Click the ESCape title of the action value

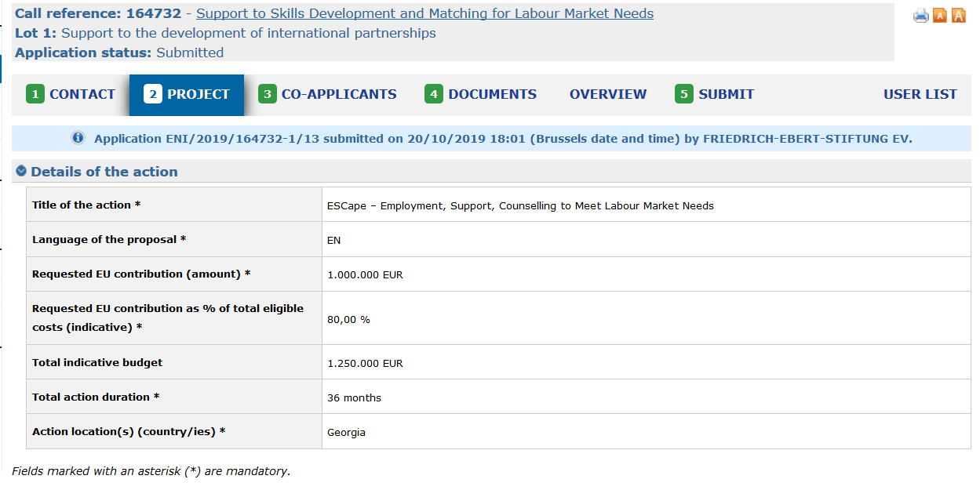coord(520,205)
